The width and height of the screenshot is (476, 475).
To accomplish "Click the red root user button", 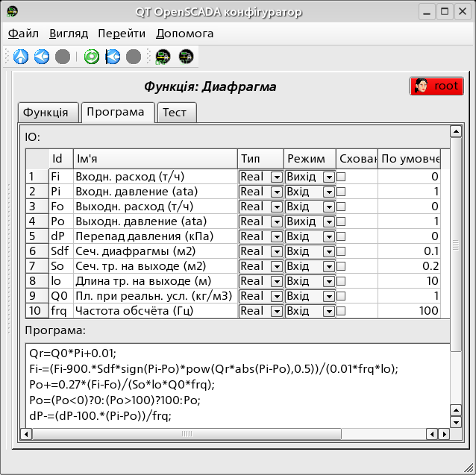I will (436, 86).
